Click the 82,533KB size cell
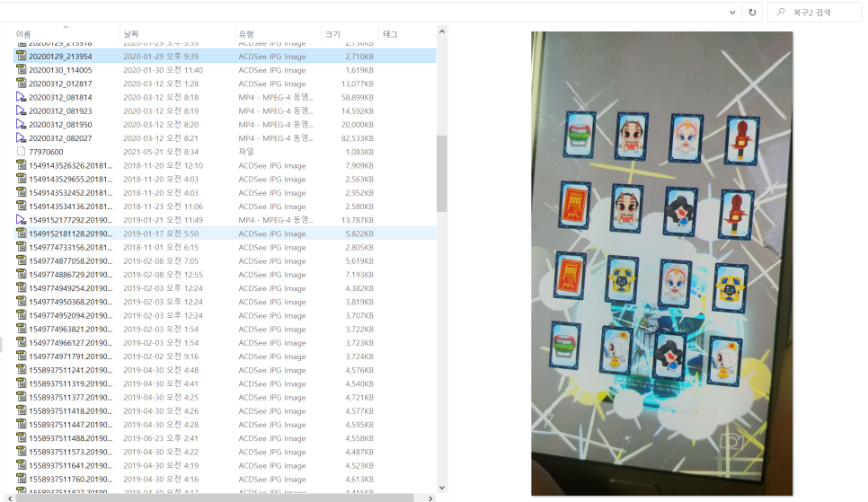The width and height of the screenshot is (868, 502). pos(357,137)
